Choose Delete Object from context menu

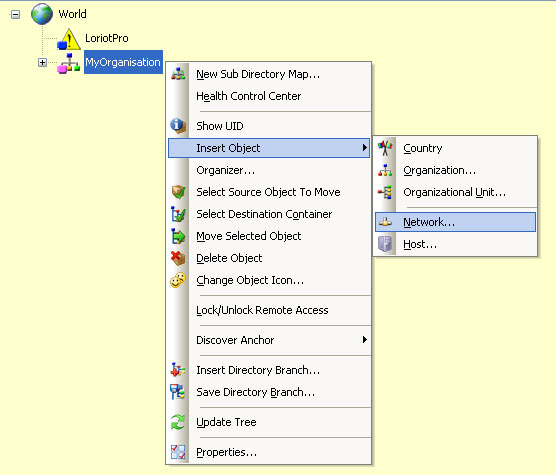[x=269, y=258]
